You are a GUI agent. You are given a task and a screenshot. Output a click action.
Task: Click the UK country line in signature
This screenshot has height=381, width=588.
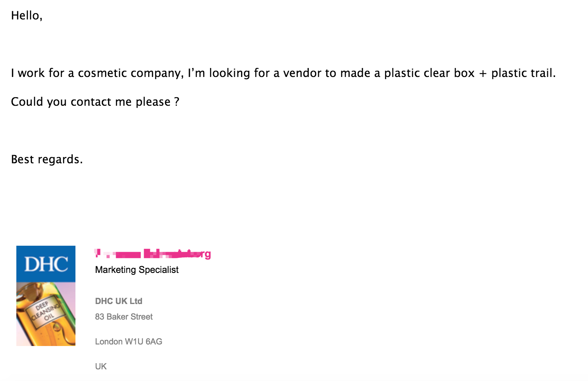pos(101,367)
